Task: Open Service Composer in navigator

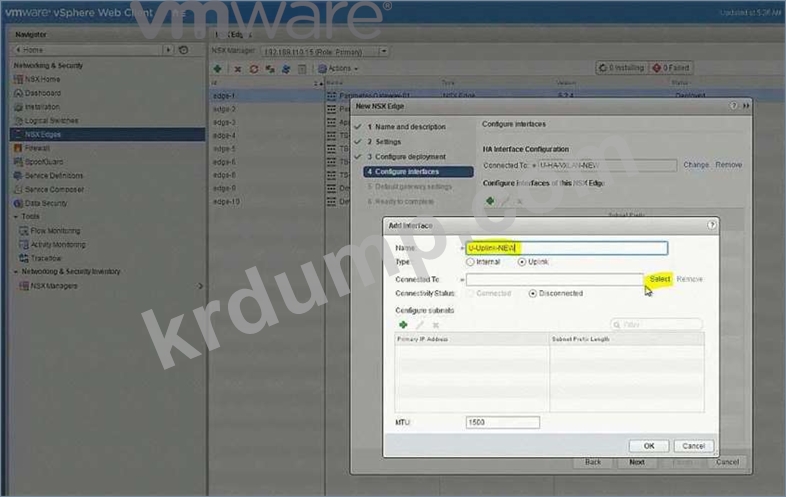Action: (54, 190)
